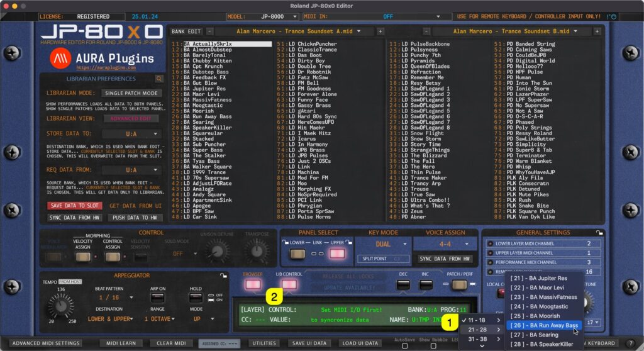Click plus button beside Soundset A bank

380,31
